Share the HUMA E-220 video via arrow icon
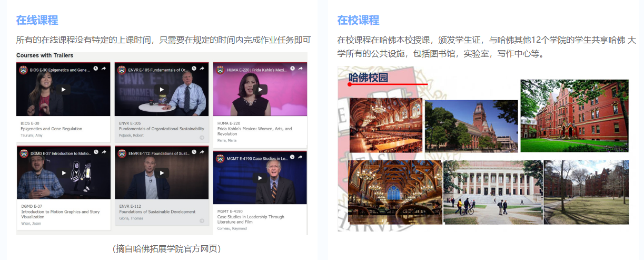 [301, 69]
